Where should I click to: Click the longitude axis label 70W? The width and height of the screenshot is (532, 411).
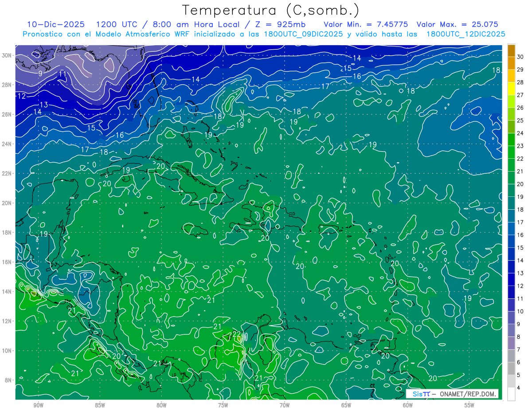point(285,405)
